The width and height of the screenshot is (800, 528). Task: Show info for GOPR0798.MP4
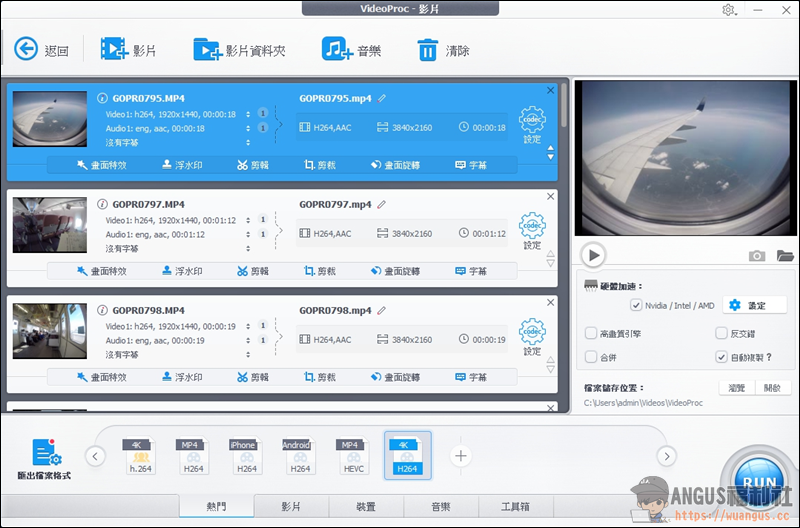point(102,310)
